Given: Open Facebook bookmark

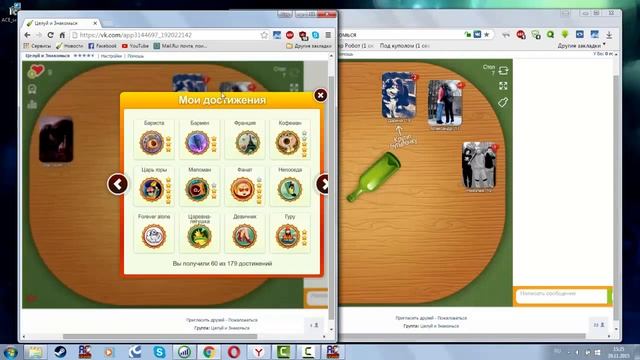Looking at the screenshot, I should pos(102,46).
